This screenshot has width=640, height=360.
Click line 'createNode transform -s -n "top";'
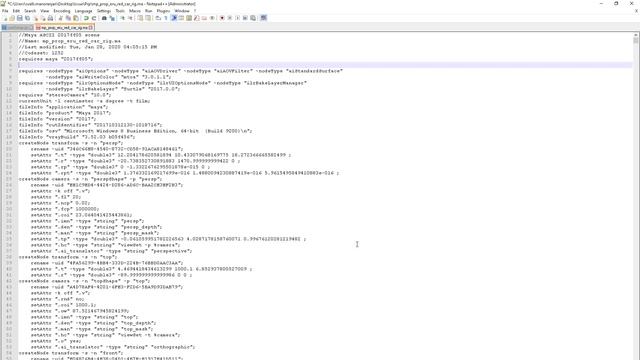pos(68,257)
